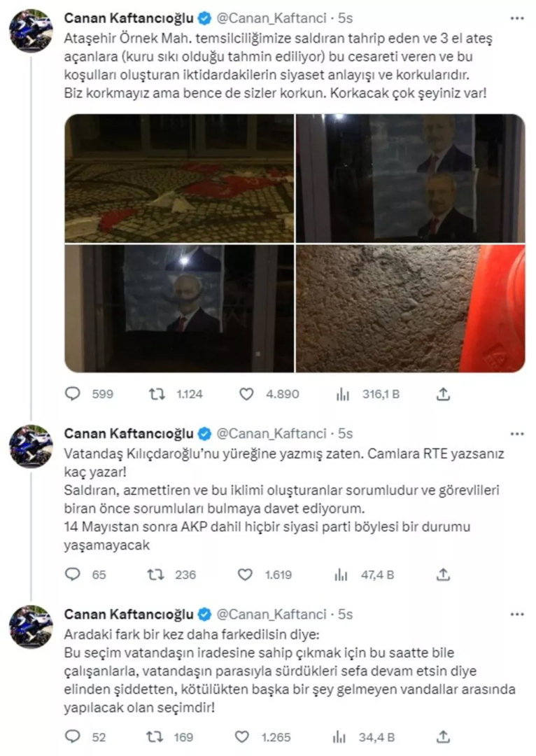This screenshot has height=756, width=536.
Task: Open @Canan_Kaftanci handle on third tweet
Action: (272, 615)
